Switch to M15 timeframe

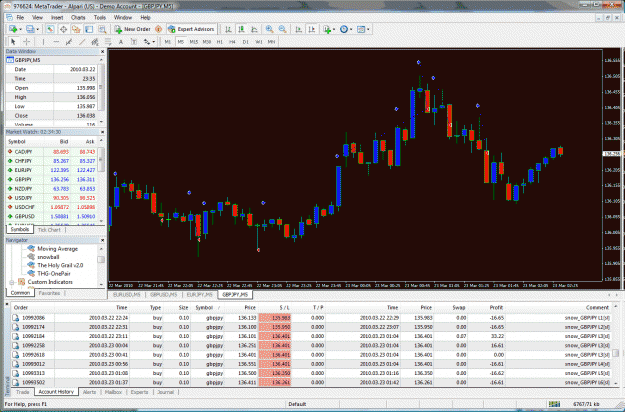tap(194, 41)
